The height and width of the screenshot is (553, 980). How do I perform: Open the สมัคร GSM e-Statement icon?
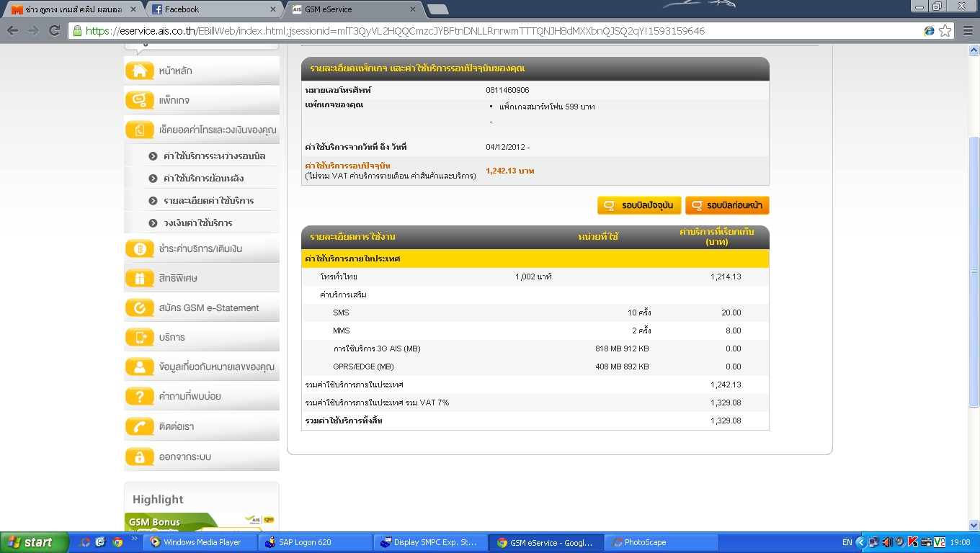tap(139, 307)
